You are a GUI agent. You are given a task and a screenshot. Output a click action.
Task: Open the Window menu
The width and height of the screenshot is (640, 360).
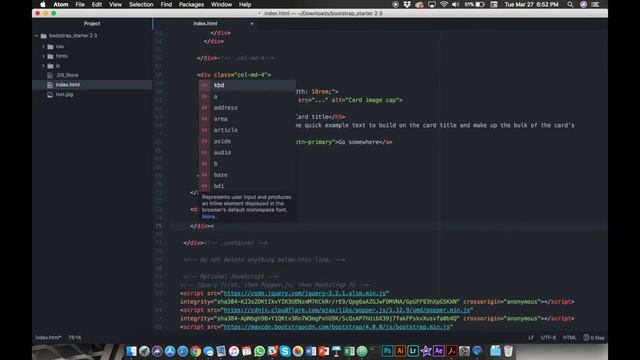[x=221, y=4]
